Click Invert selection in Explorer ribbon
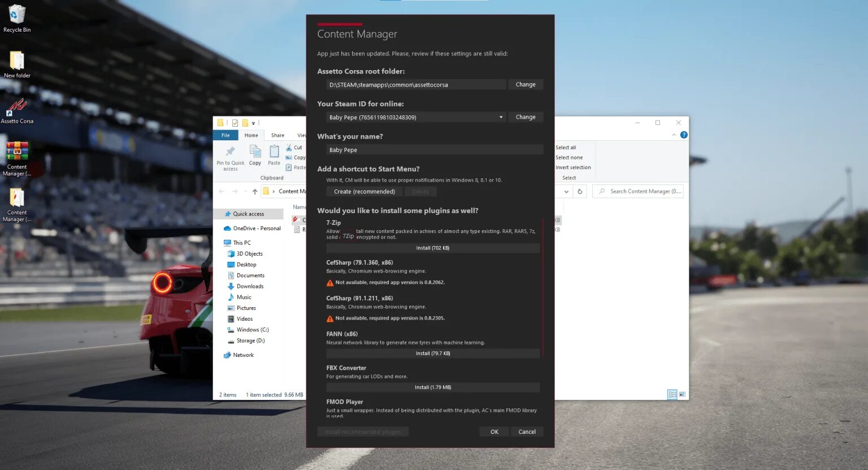868x470 pixels. (x=573, y=167)
